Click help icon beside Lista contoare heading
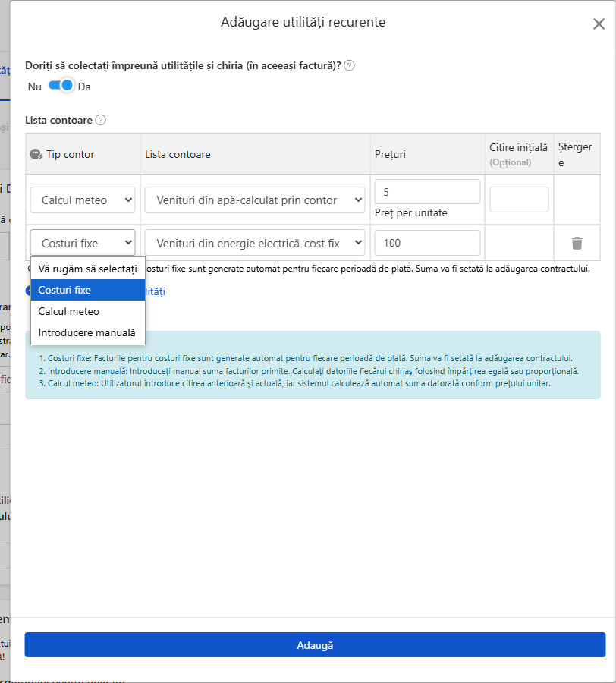This screenshot has width=616, height=683. click(101, 120)
